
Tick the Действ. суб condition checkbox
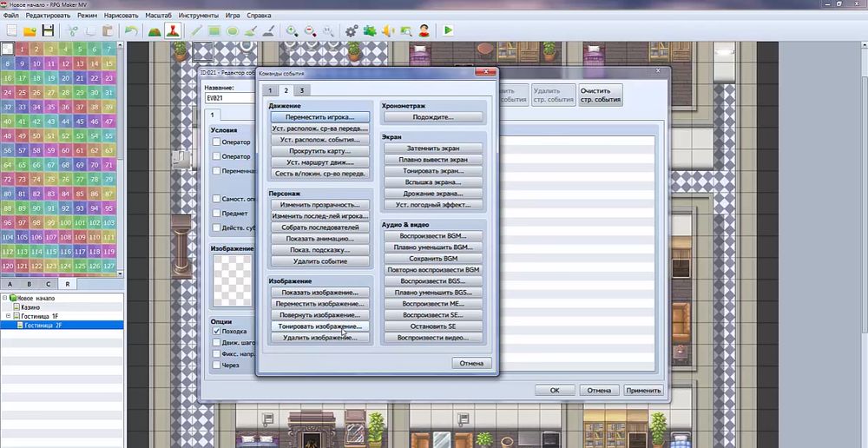pyautogui.click(x=216, y=227)
